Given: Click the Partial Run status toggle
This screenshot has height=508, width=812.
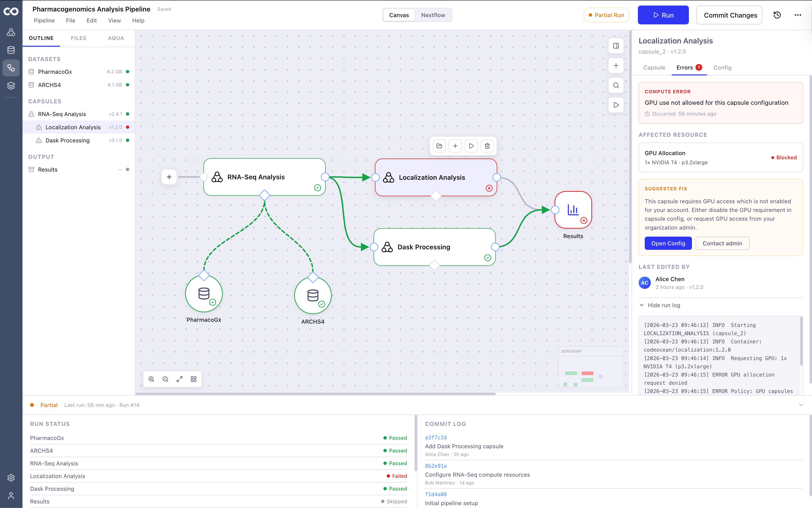Looking at the screenshot, I should click(606, 15).
